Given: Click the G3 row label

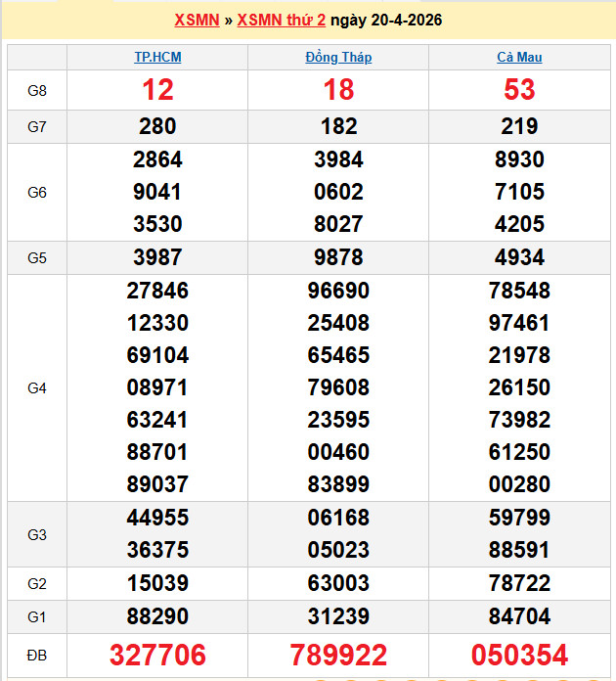Looking at the screenshot, I should (37, 534).
